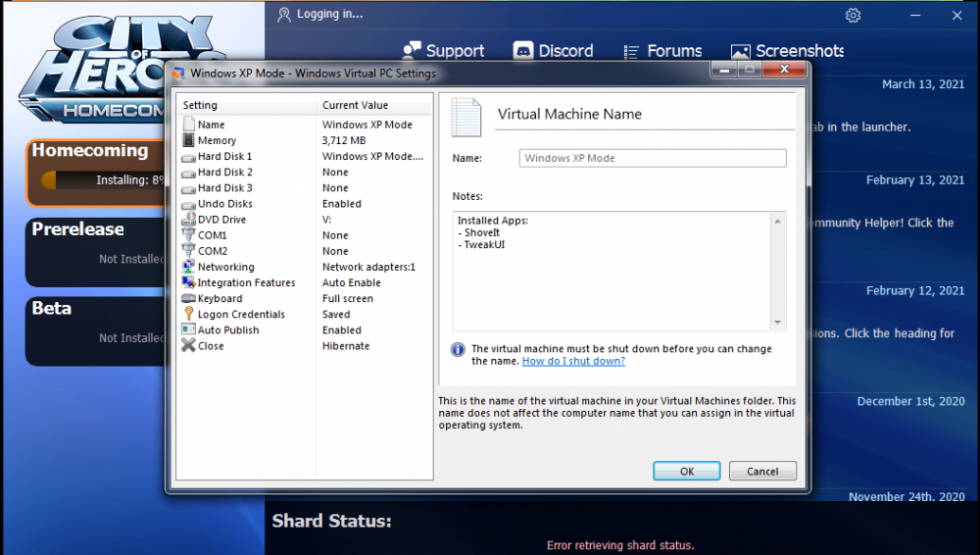The height and width of the screenshot is (555, 980).
Task: Open the Screenshots section
Action: 787,51
